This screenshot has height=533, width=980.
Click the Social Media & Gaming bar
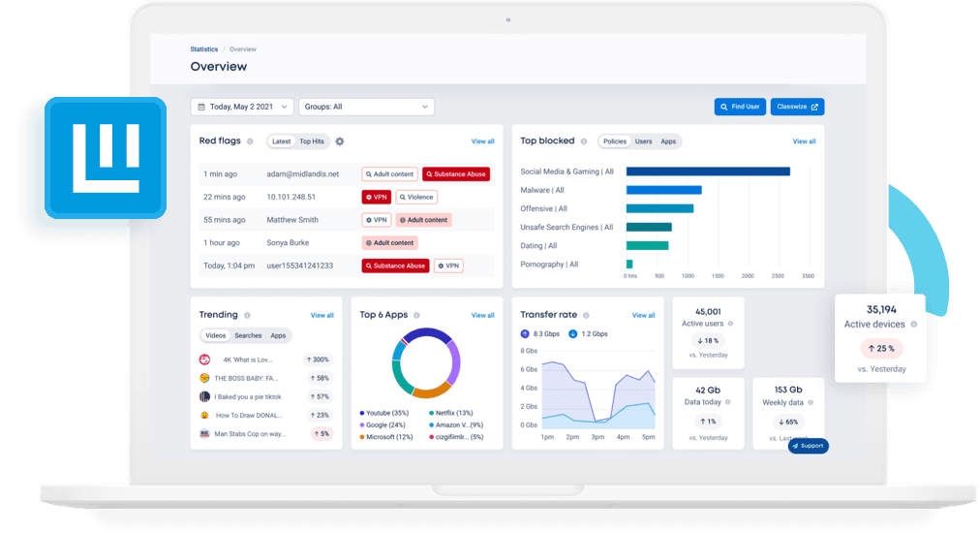click(708, 172)
